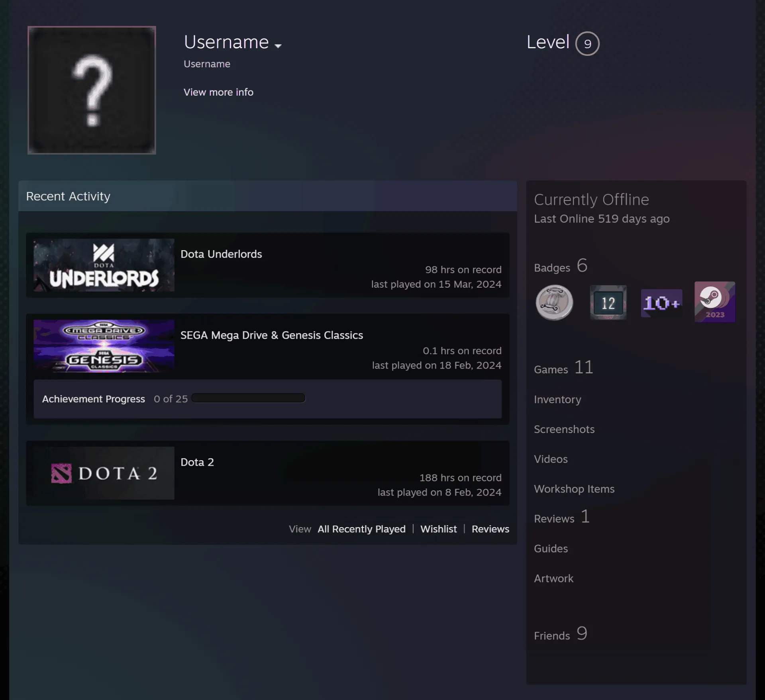The image size is (765, 700).
Task: Open Workshop Items page
Action: coord(574,489)
